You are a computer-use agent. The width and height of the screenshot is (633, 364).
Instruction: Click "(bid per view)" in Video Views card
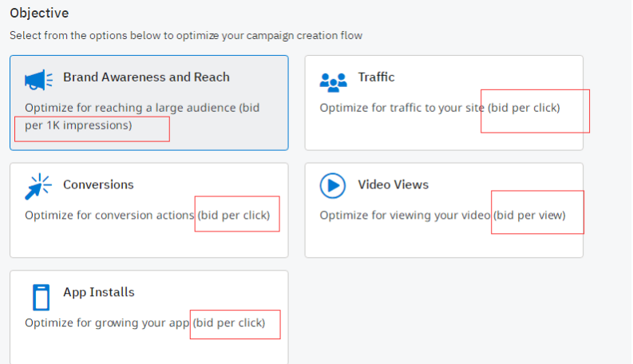pyautogui.click(x=529, y=216)
